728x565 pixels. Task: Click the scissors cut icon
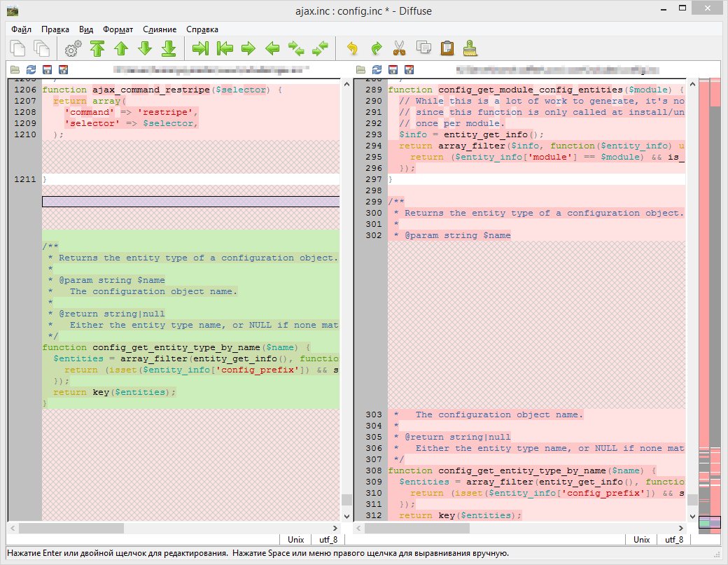click(x=399, y=48)
